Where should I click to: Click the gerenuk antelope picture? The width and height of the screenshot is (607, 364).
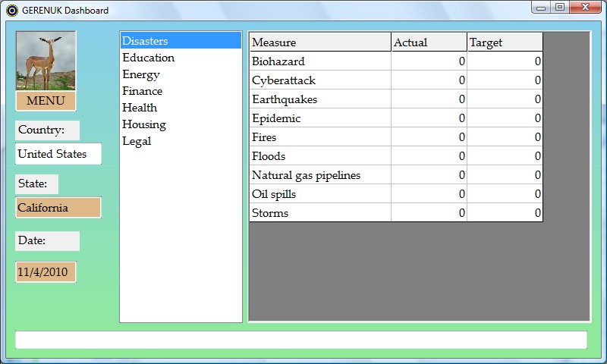(x=46, y=61)
